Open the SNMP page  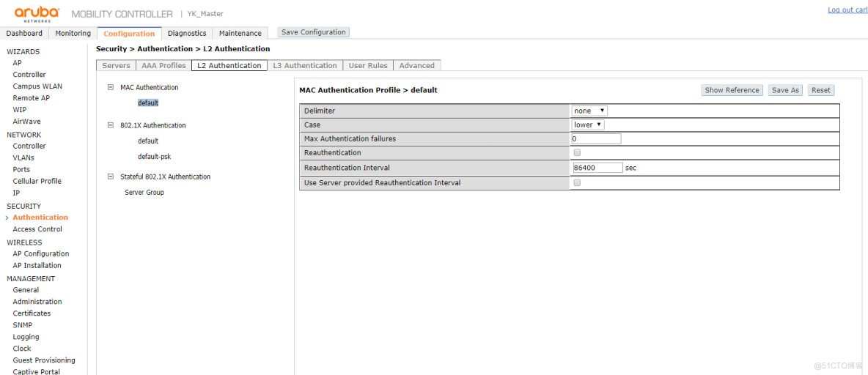(x=23, y=325)
